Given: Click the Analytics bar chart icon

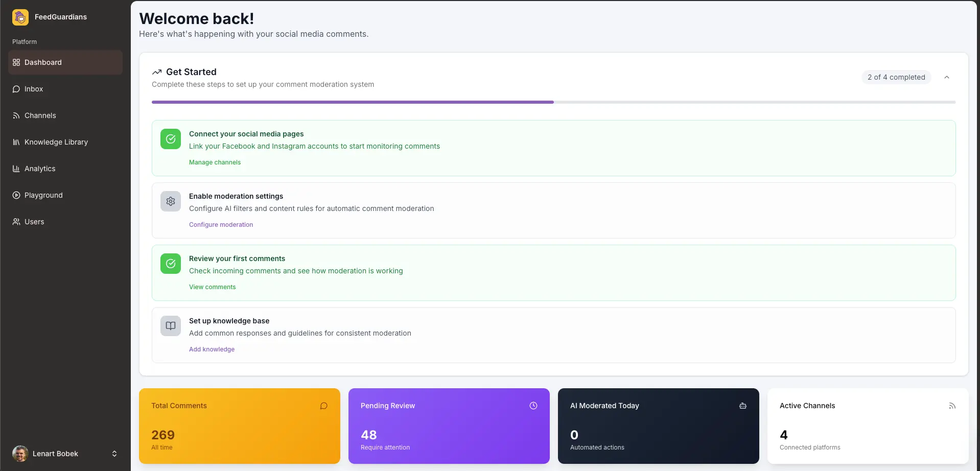Looking at the screenshot, I should click(x=16, y=169).
